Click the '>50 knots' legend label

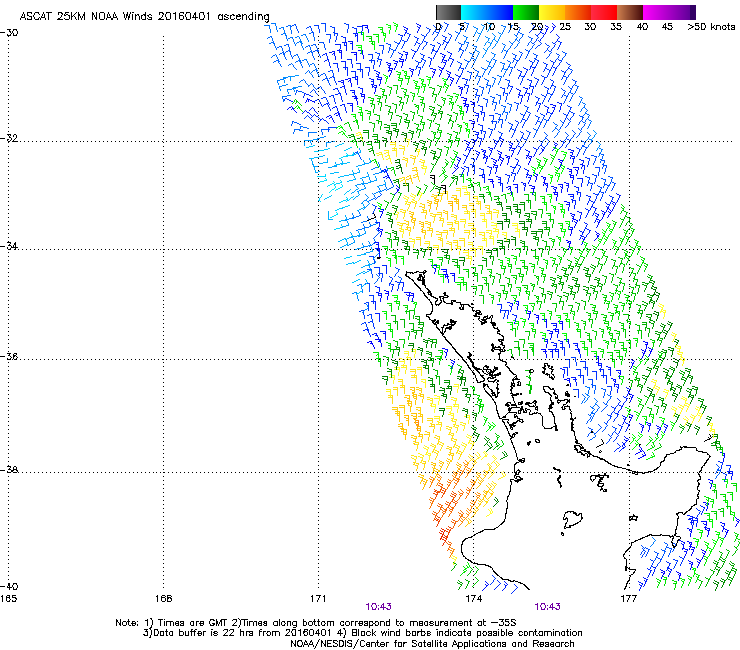(x=711, y=27)
